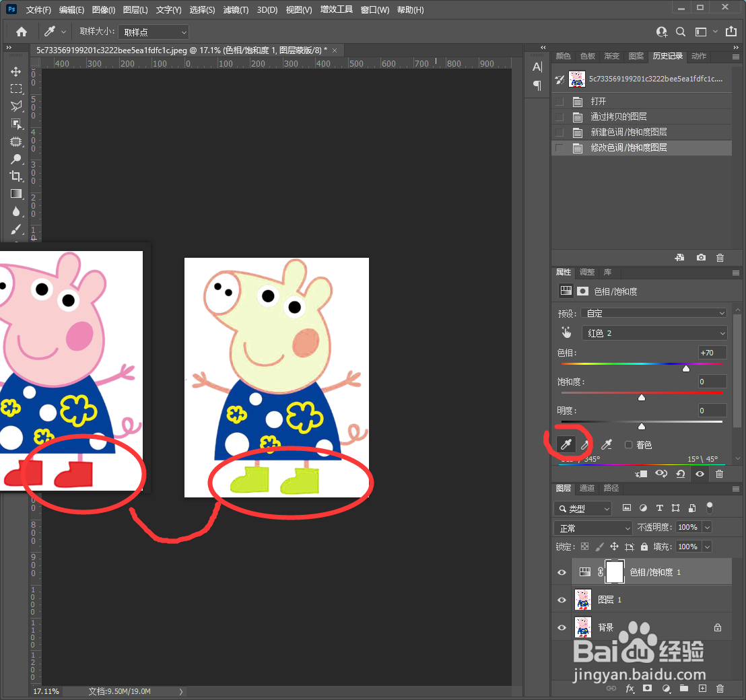Viewport: 746px width, 700px height.
Task: Click the Share export icon
Action: click(x=731, y=32)
